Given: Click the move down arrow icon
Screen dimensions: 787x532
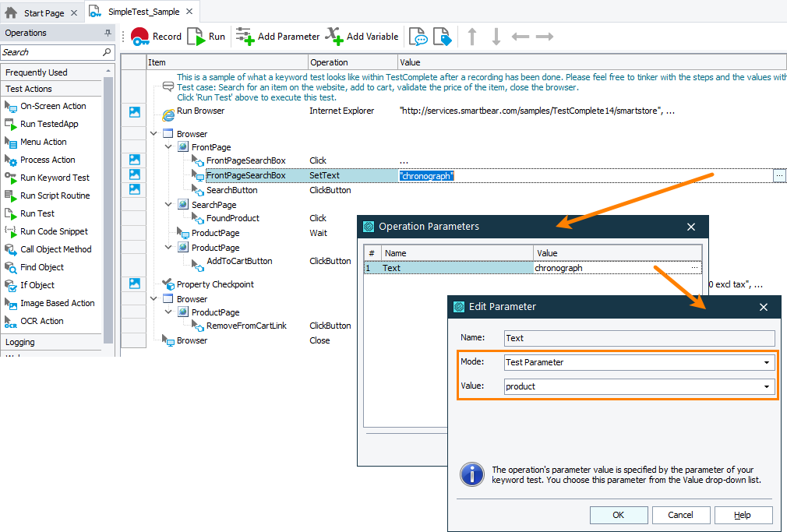Looking at the screenshot, I should (496, 37).
